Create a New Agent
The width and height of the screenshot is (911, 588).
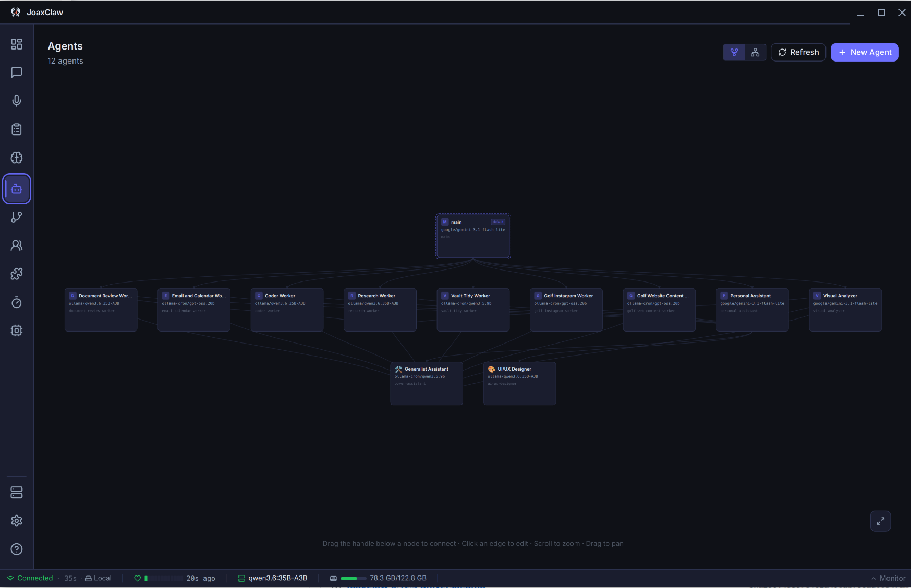click(x=865, y=52)
